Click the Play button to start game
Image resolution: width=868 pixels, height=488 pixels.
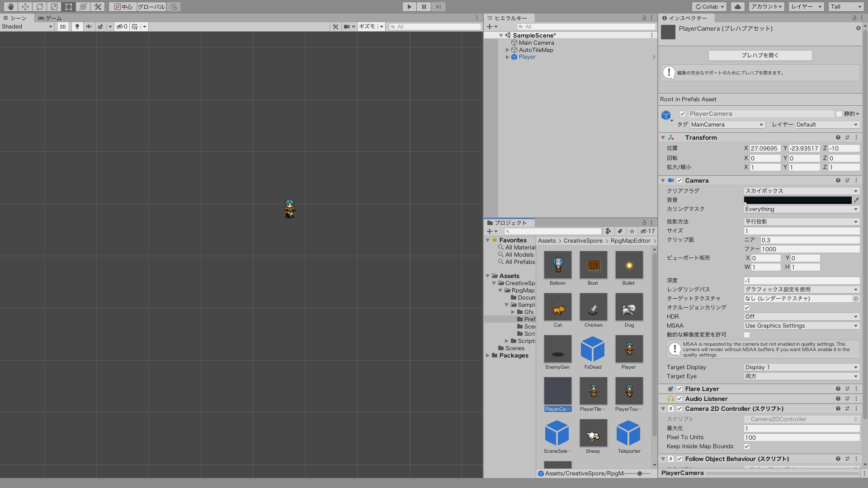click(409, 7)
